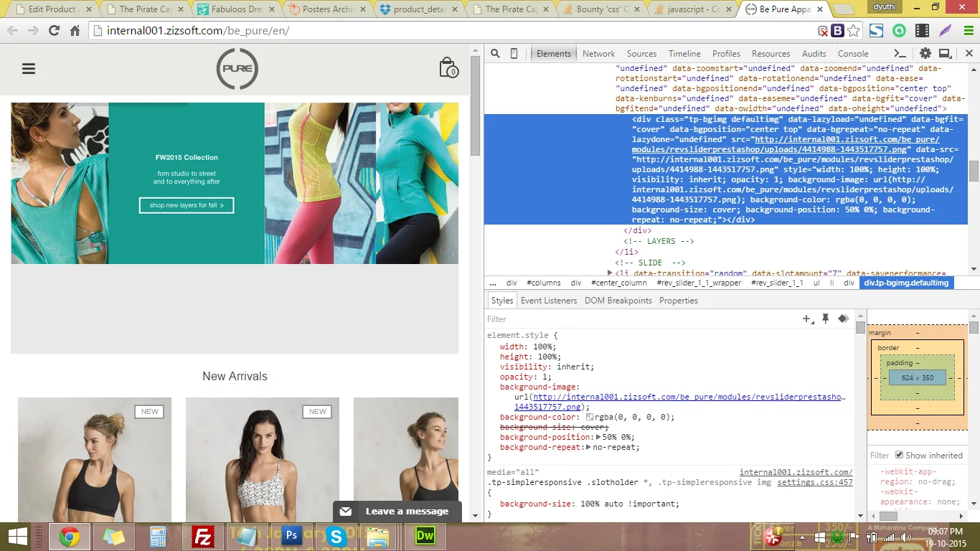980x551 pixels.
Task: Open Sticky Notes from the taskbar
Action: coord(114,536)
